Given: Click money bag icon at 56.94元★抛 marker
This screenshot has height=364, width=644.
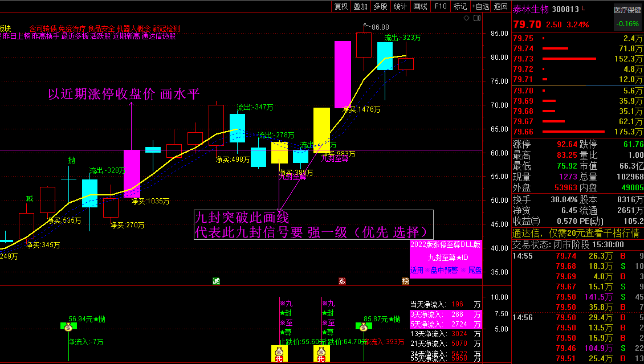Looking at the screenshot, I should [68, 327].
